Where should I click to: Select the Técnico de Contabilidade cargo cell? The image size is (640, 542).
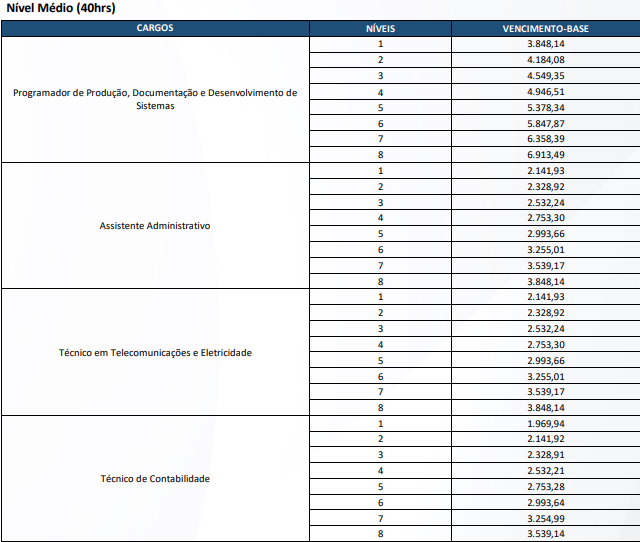click(155, 479)
